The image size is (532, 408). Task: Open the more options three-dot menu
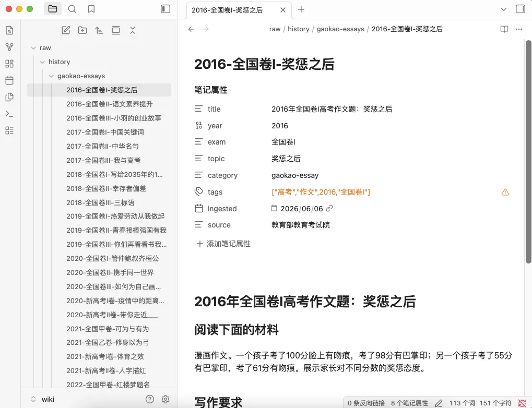(519, 29)
